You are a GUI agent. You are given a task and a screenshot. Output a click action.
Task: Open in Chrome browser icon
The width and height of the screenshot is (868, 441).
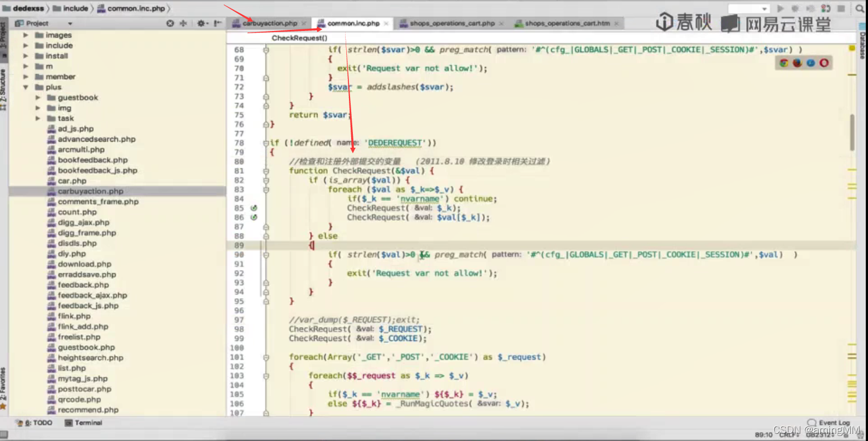coord(784,63)
